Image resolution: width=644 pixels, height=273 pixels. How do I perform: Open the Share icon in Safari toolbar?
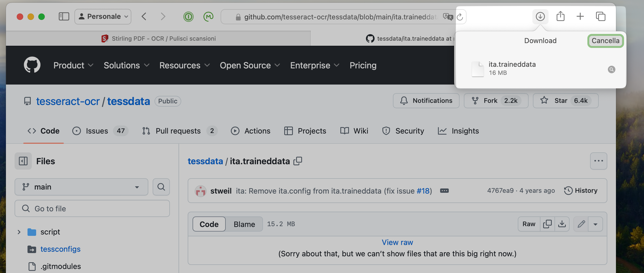(x=560, y=16)
